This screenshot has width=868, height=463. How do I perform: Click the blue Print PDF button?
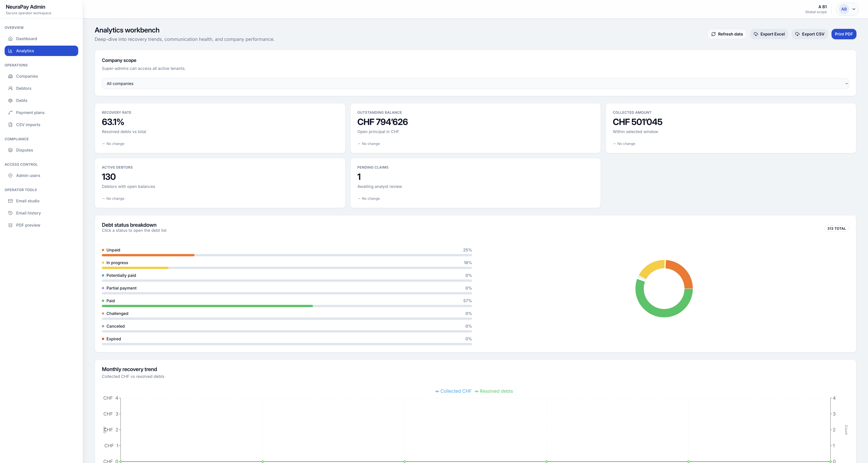pyautogui.click(x=843, y=34)
